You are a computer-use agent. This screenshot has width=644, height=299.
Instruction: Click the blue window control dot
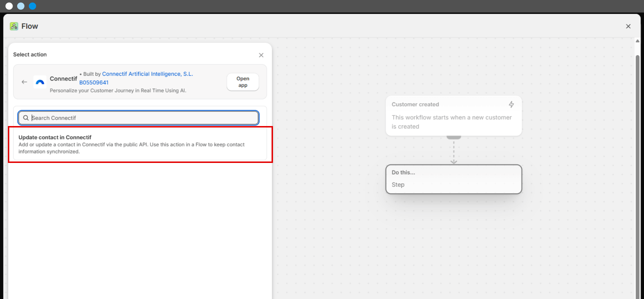[33, 6]
